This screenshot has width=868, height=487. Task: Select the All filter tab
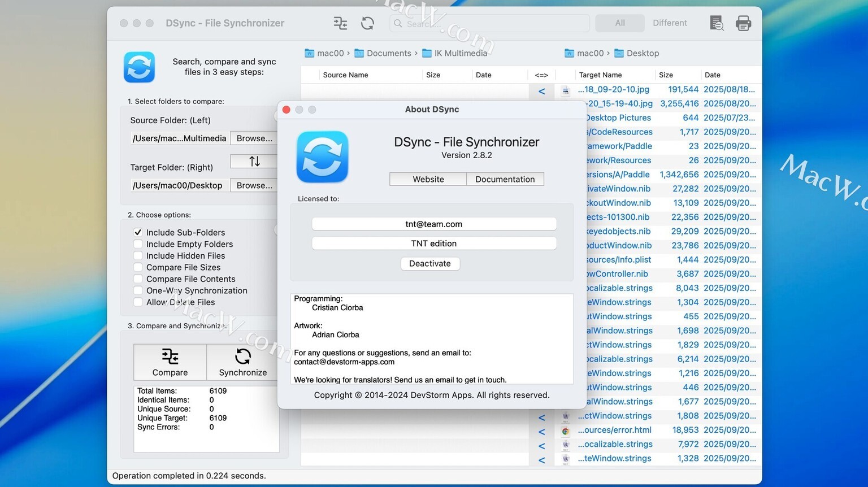(x=620, y=23)
